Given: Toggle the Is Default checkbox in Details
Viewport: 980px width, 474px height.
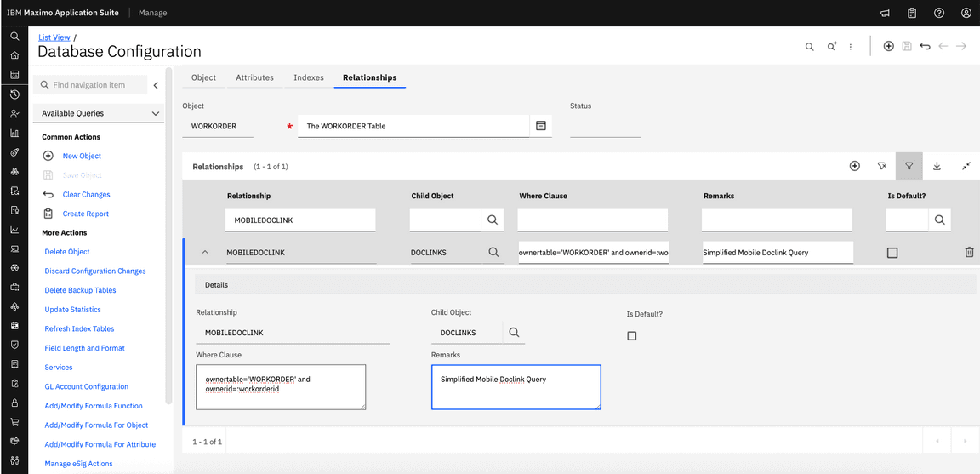Looking at the screenshot, I should click(x=632, y=336).
